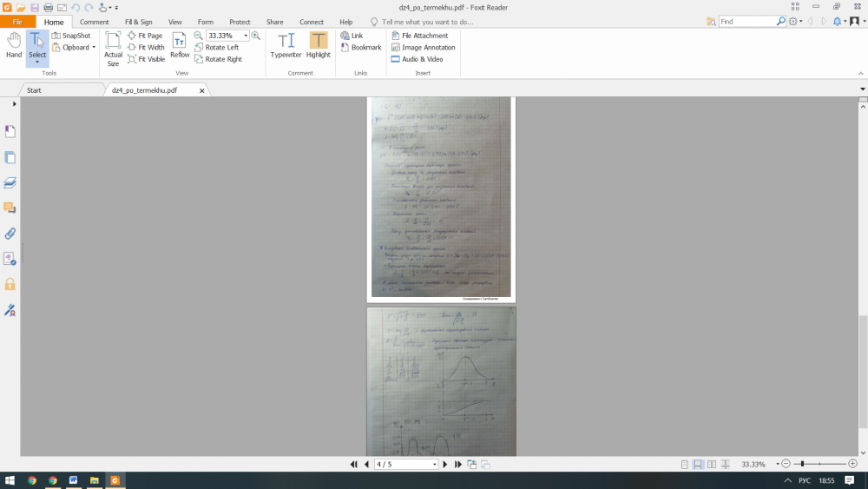Choose Fit Width view
This screenshot has width=868, height=489.
point(146,48)
